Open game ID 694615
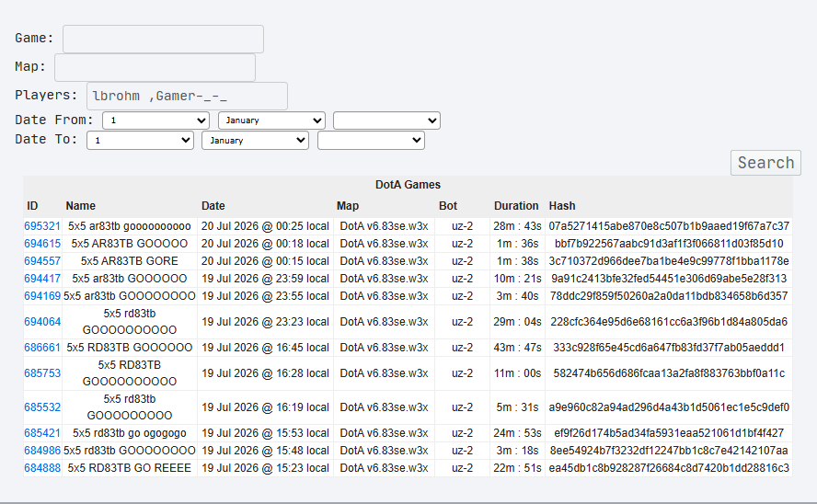This screenshot has height=504, width=817. pos(42,244)
